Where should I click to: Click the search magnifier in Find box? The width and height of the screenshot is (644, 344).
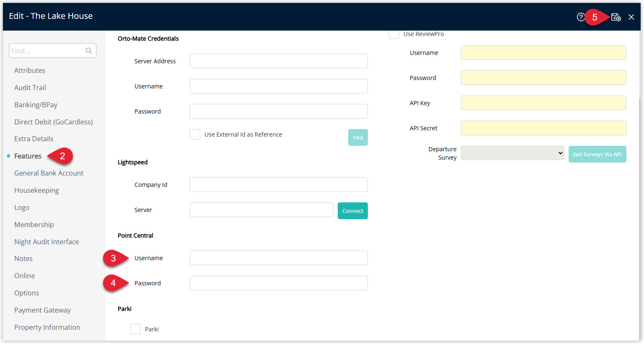tap(89, 51)
